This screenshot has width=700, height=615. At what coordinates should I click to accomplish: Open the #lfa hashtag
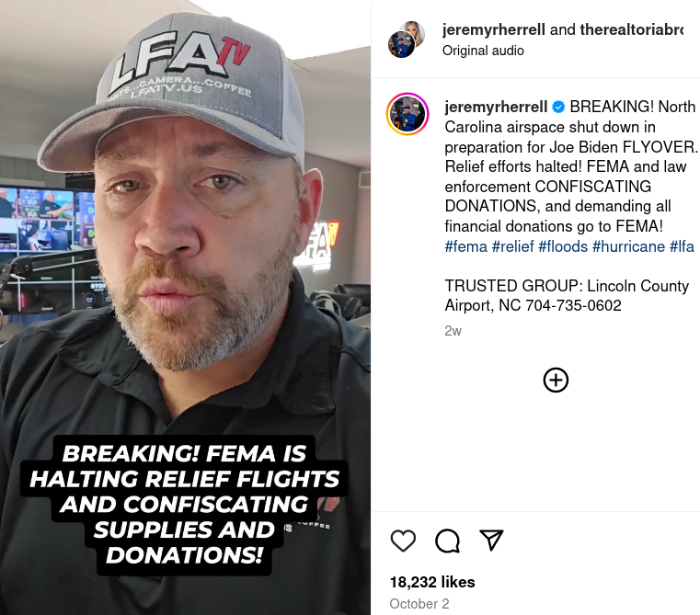(683, 246)
